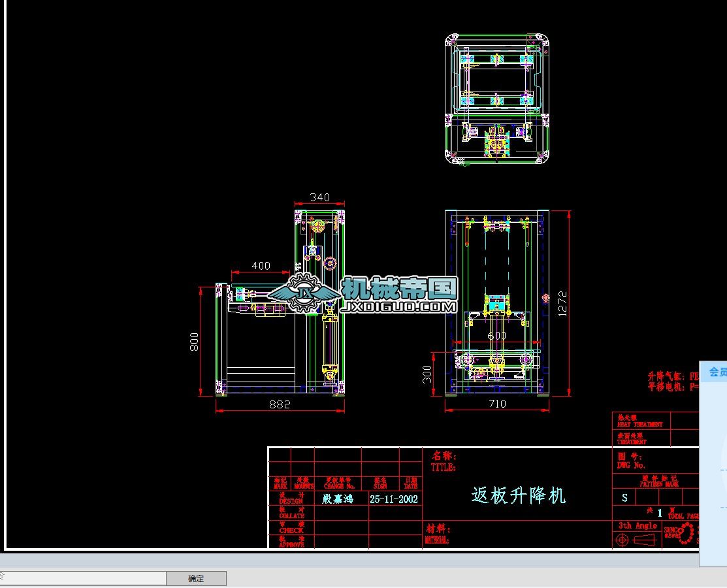This screenshot has width=727, height=588.
Task: Click the red 平移电机 note text
Action: (673, 387)
